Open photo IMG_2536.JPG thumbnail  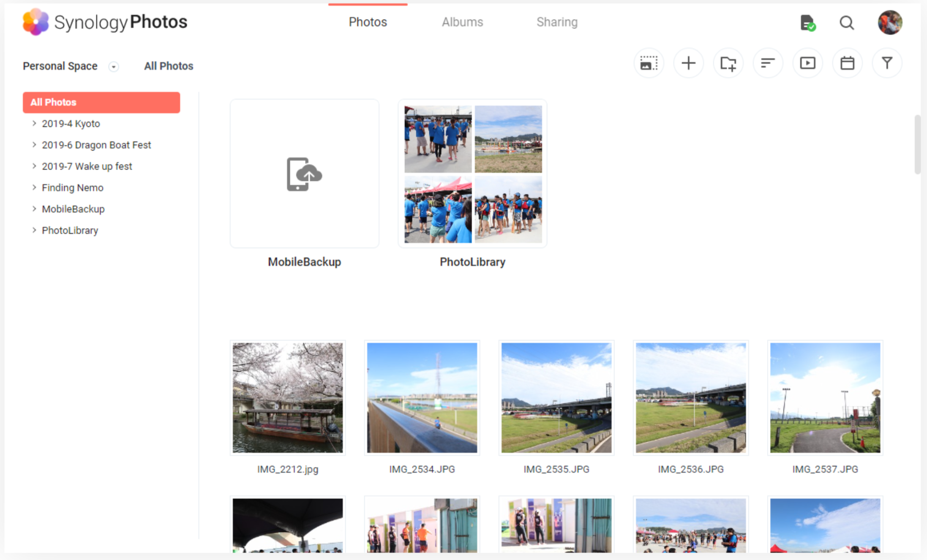pos(691,398)
